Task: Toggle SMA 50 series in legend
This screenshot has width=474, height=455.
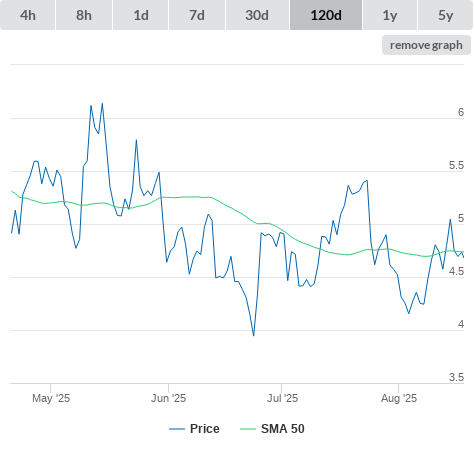Action: pyautogui.click(x=283, y=429)
